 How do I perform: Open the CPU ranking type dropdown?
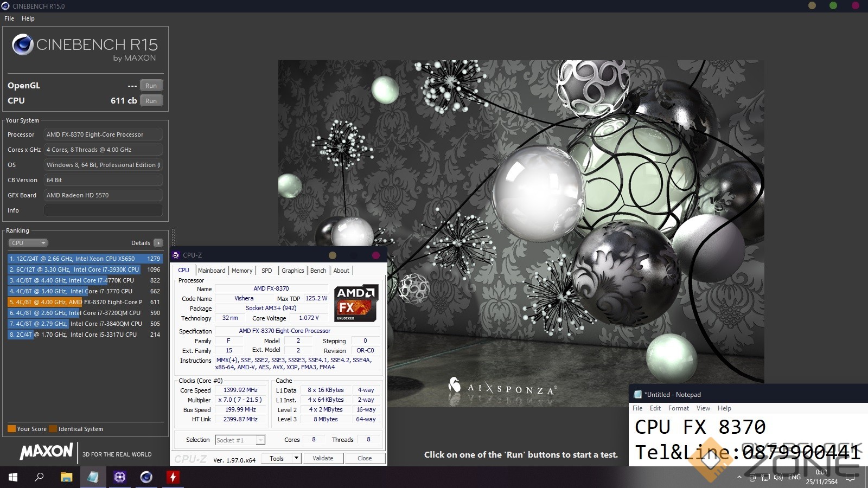pos(28,243)
